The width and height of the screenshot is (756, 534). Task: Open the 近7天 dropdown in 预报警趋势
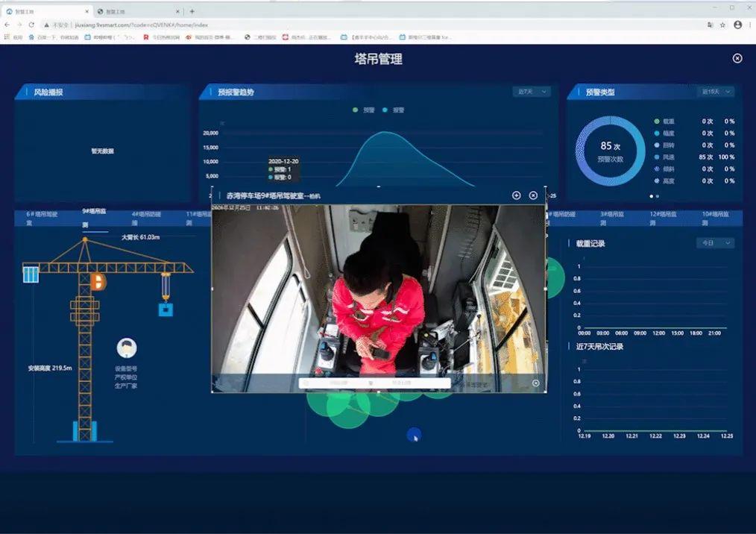click(x=532, y=92)
